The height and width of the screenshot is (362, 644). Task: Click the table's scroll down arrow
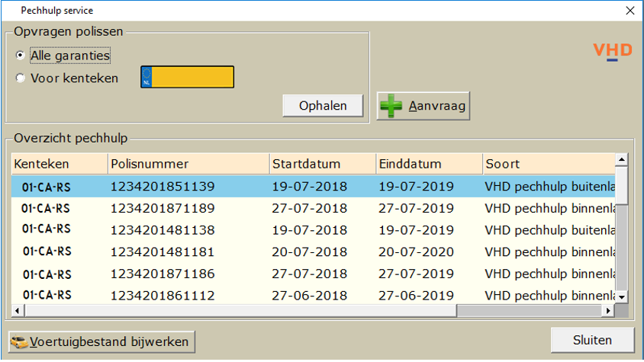pos(622,297)
